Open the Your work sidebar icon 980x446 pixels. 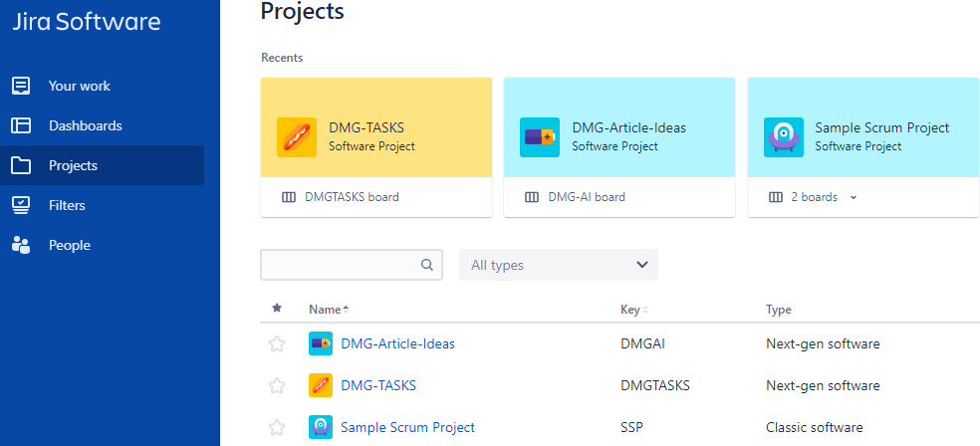coord(21,86)
